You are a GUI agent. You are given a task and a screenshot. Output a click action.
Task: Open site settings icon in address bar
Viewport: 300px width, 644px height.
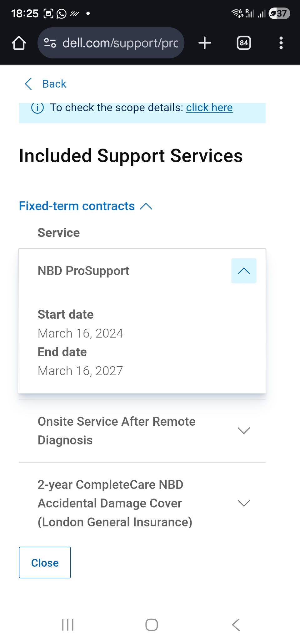pos(50,43)
